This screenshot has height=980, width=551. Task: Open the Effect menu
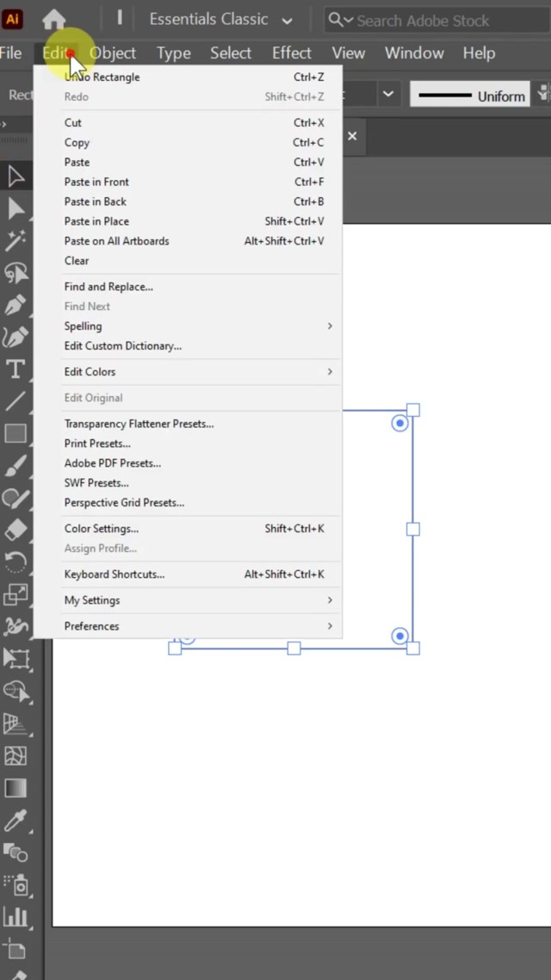292,53
